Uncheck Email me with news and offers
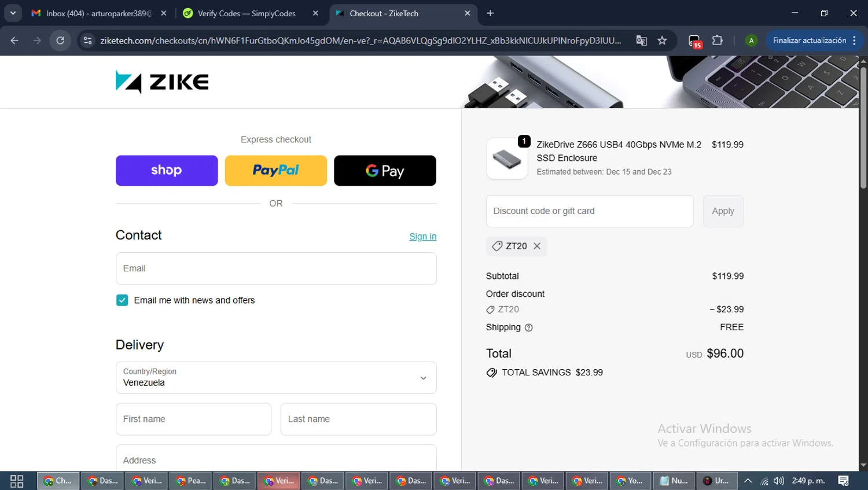The height and width of the screenshot is (490, 868). [x=122, y=300]
